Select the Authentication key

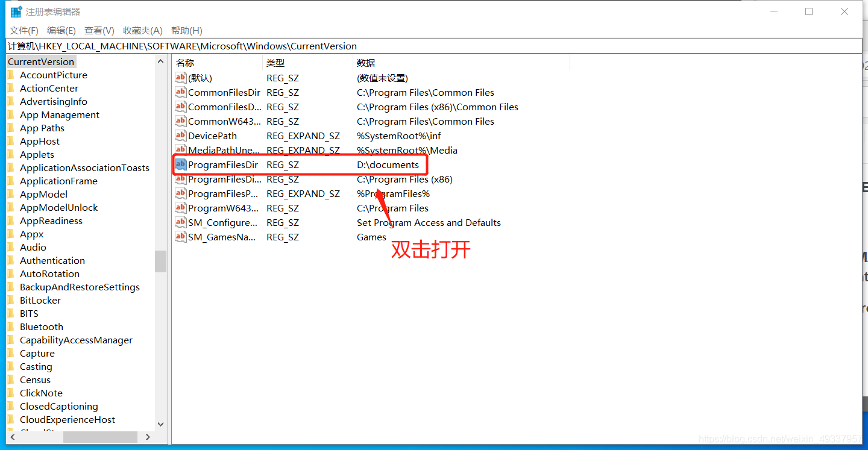point(52,261)
